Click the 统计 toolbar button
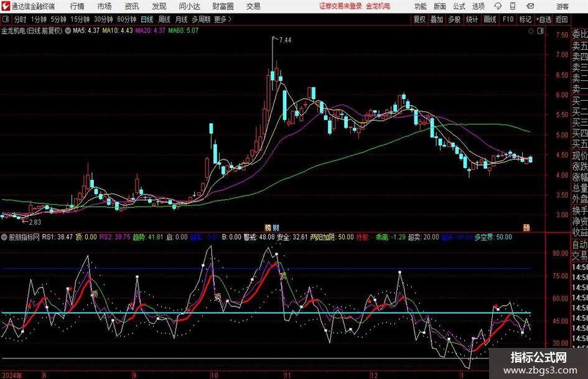Viewport: 588px width, 379px height. (472, 19)
